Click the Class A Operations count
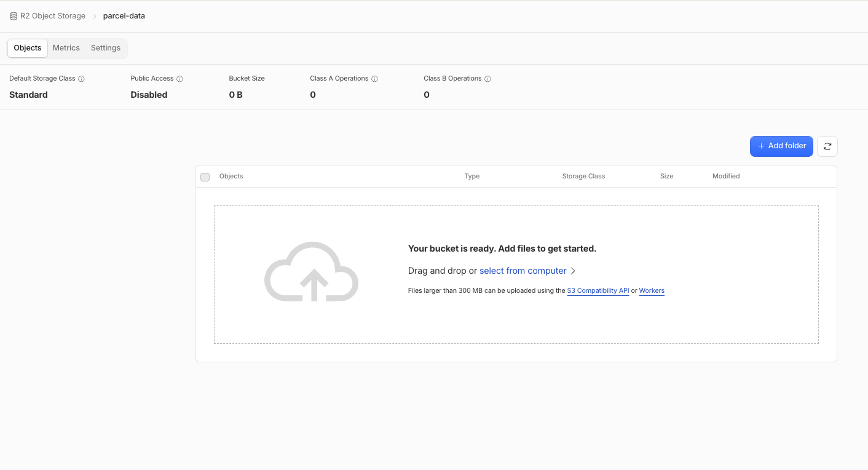This screenshot has height=470, width=868. coord(313,95)
